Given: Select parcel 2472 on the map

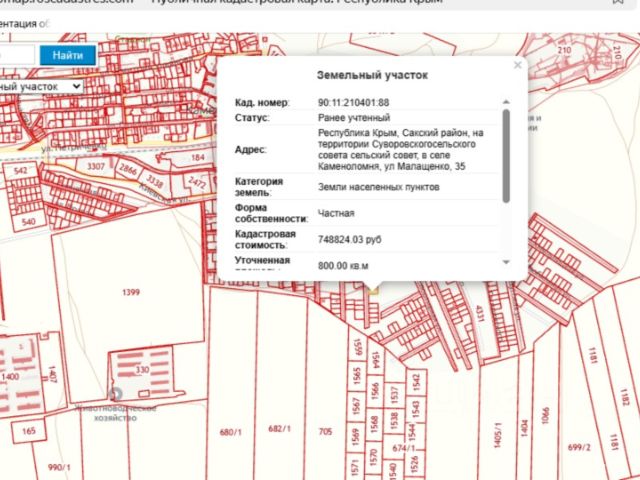Looking at the screenshot, I should pyautogui.click(x=197, y=182).
